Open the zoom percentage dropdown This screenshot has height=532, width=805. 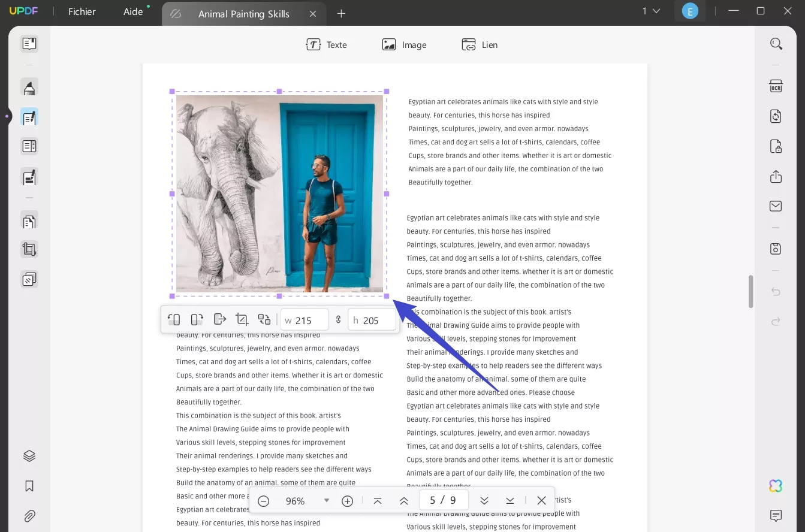coord(327,500)
